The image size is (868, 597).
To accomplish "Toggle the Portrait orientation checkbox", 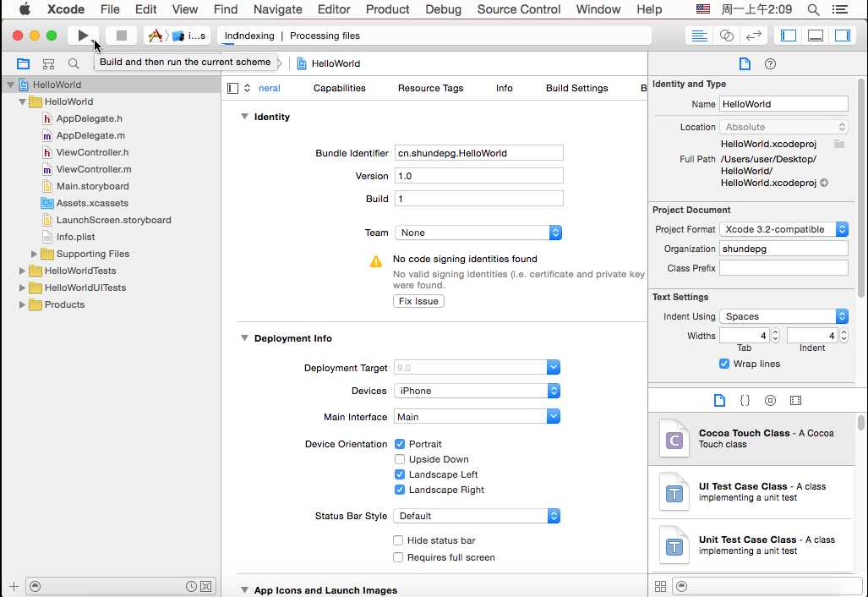I will click(400, 444).
